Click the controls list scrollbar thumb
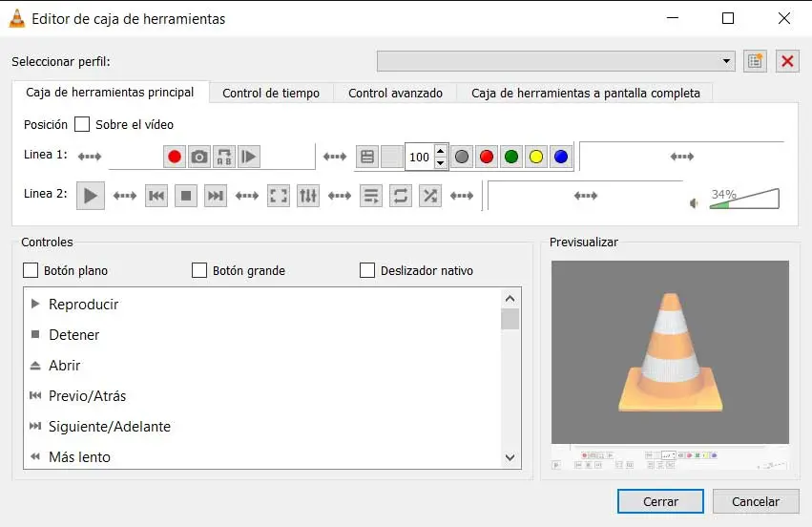The image size is (812, 527). click(x=510, y=319)
